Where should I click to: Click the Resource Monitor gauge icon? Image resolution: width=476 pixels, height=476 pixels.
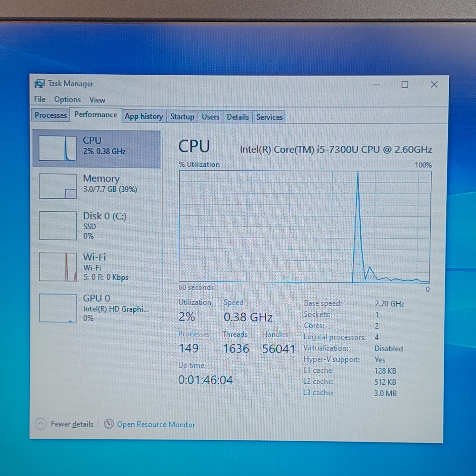[x=109, y=424]
